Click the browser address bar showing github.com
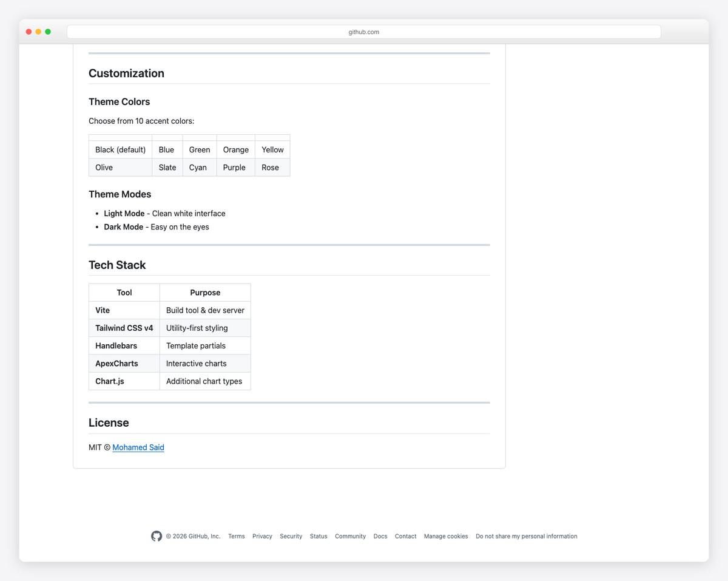The height and width of the screenshot is (581, 728). (x=363, y=32)
